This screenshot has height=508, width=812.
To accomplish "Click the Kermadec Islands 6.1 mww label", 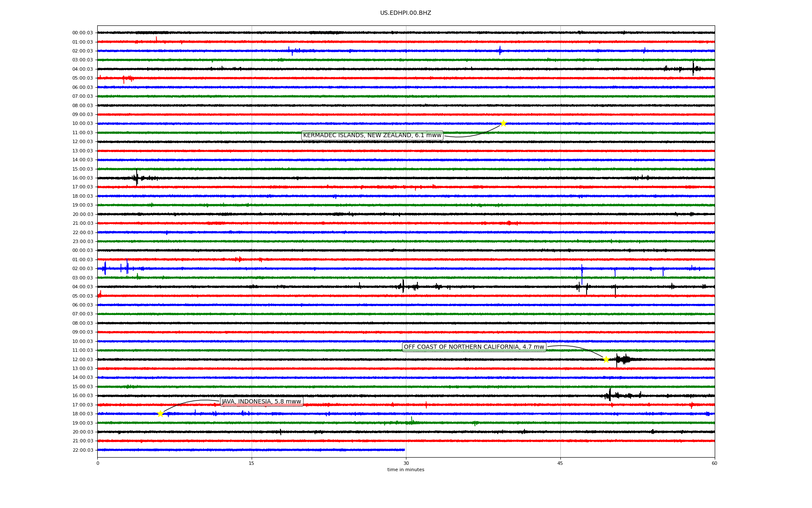I will (x=372, y=135).
